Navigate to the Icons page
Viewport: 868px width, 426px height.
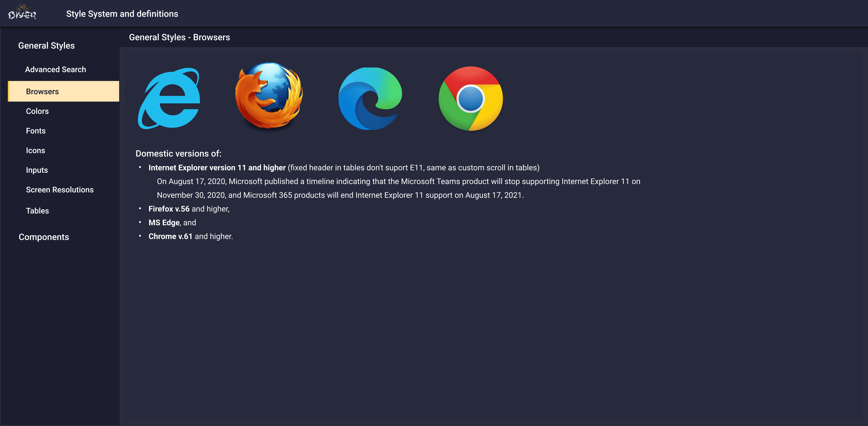pos(35,150)
